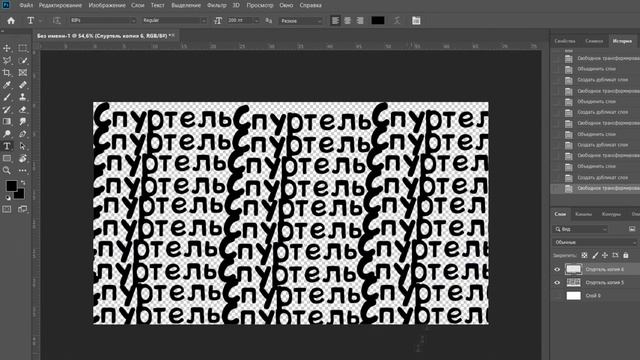This screenshot has height=360, width=640.
Task: Align text left
Action: pyautogui.click(x=335, y=20)
